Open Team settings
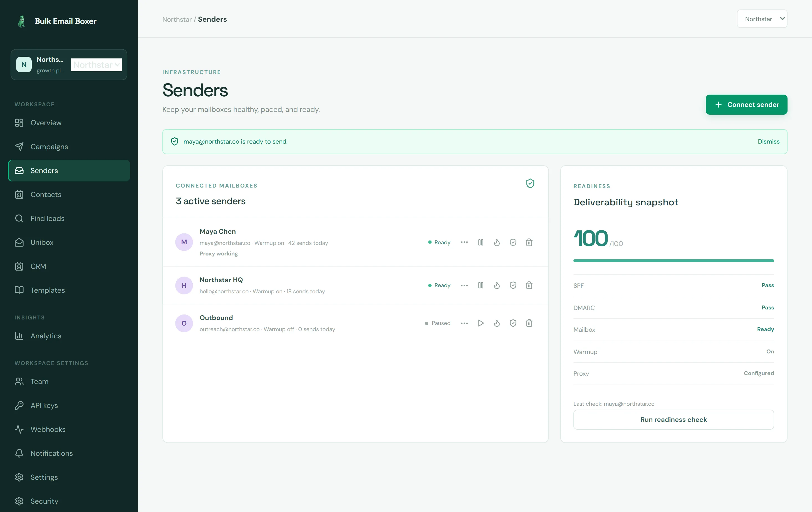The height and width of the screenshot is (512, 812). (69, 381)
